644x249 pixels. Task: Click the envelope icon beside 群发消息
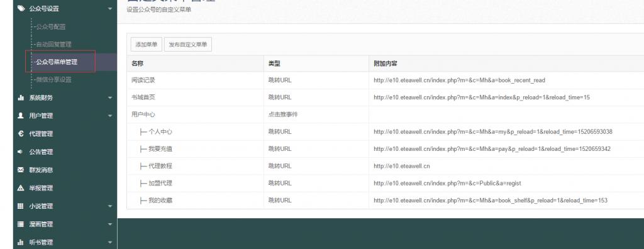point(21,170)
